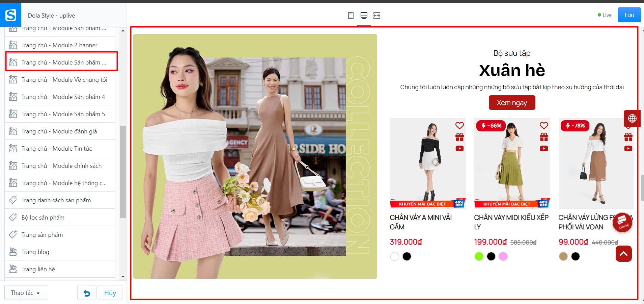Screen dimensions: 644x304
Task: Open Trang chủ - Module hệ thống c...
Action: point(60,183)
